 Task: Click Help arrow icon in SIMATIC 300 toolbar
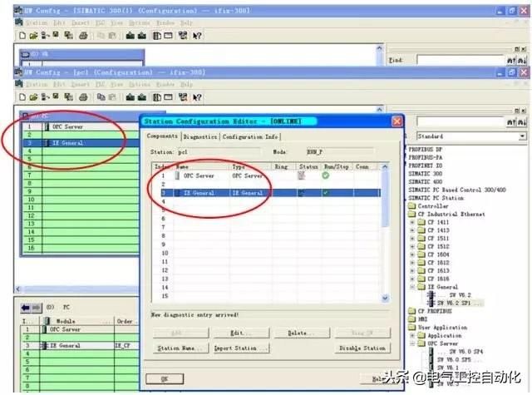(x=197, y=36)
